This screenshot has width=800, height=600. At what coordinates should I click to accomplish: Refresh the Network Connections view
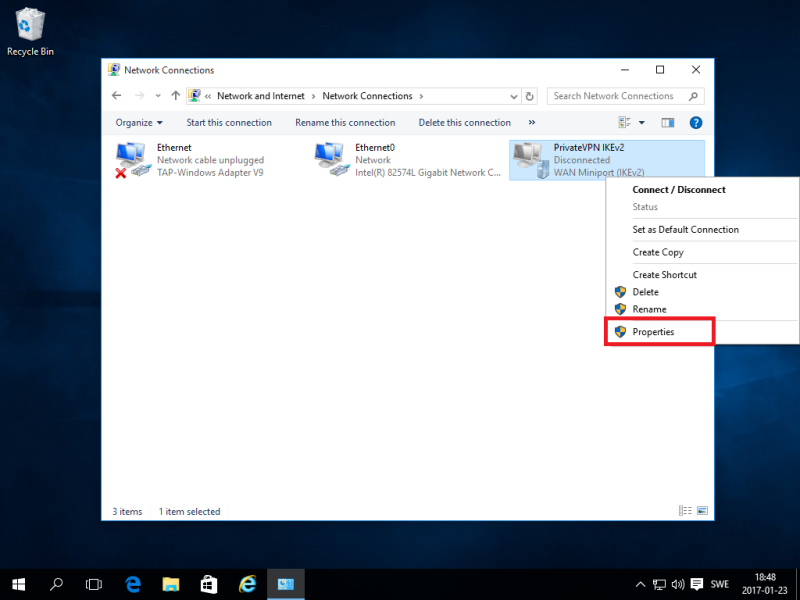point(530,97)
